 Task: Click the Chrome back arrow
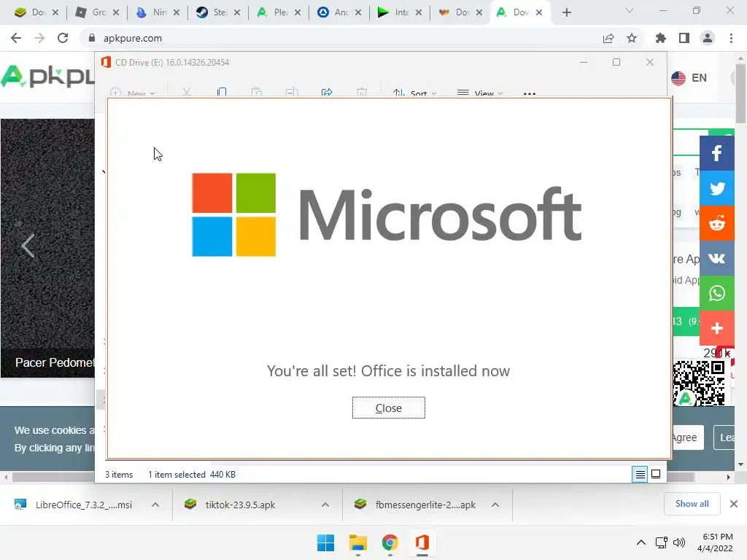click(x=16, y=38)
